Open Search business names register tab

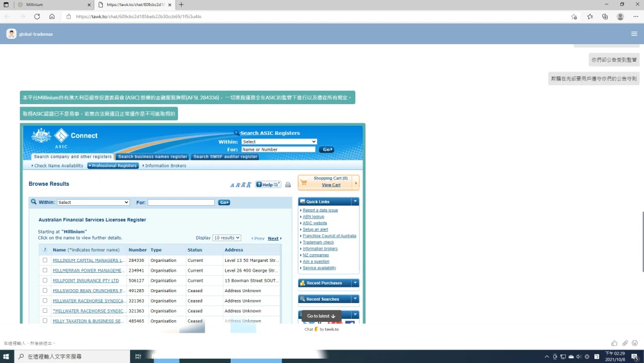click(x=153, y=157)
